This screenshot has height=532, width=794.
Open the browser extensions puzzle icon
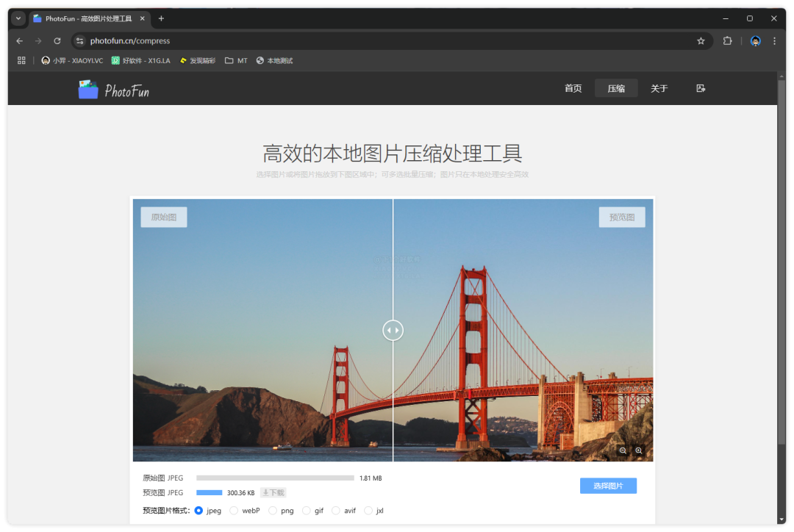coord(728,41)
